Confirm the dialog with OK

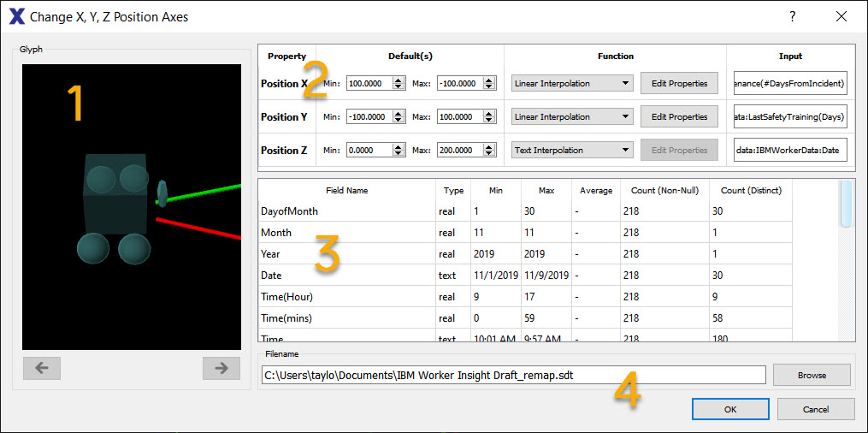coord(730,409)
